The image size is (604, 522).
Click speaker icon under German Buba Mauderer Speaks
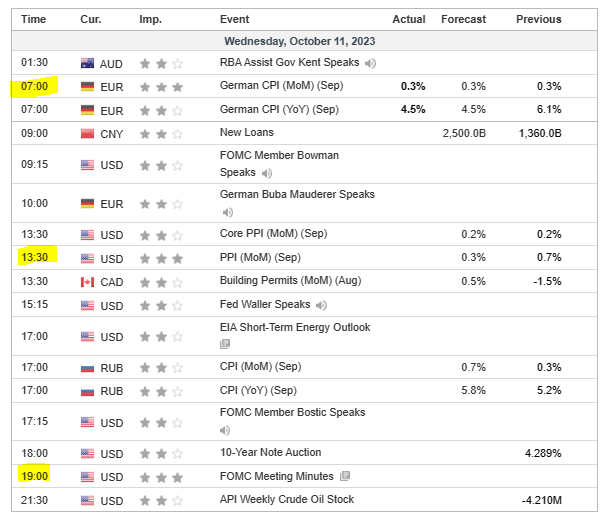(227, 212)
